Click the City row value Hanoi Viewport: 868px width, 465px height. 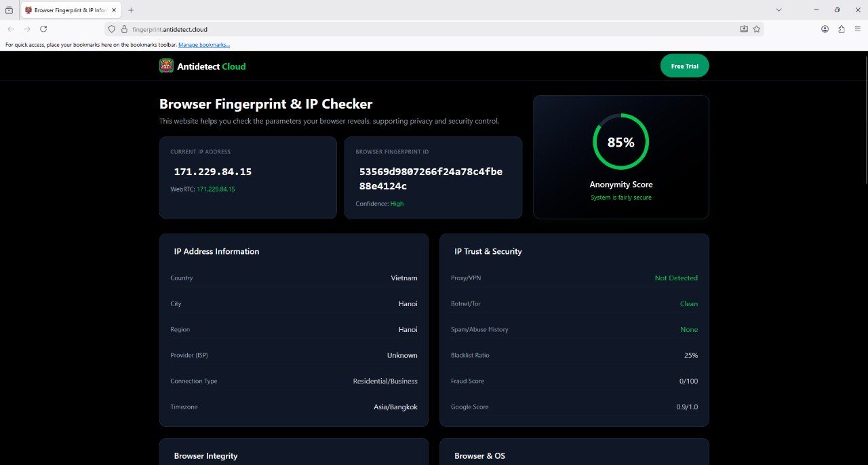pyautogui.click(x=408, y=303)
